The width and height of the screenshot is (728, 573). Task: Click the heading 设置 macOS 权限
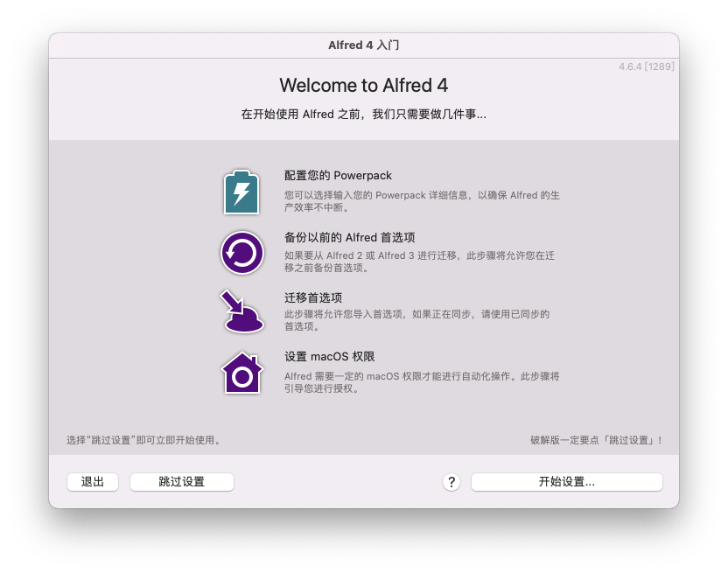coord(330,357)
